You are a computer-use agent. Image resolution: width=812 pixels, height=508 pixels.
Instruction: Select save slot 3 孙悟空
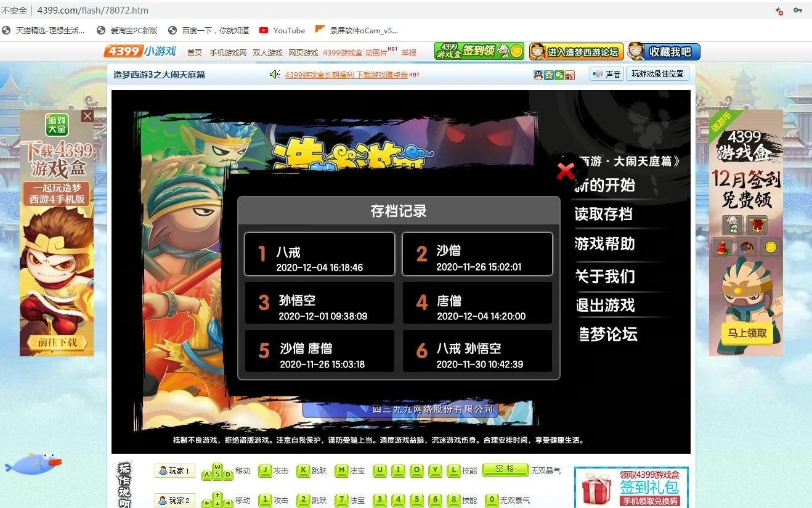pos(320,303)
